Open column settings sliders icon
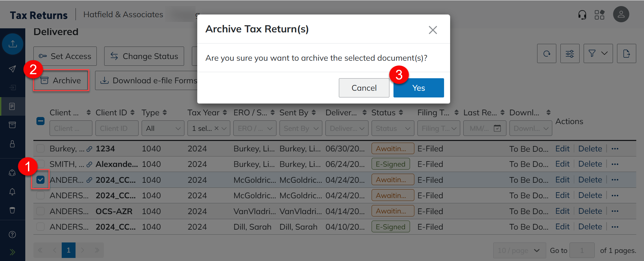644x261 pixels. [x=569, y=54]
